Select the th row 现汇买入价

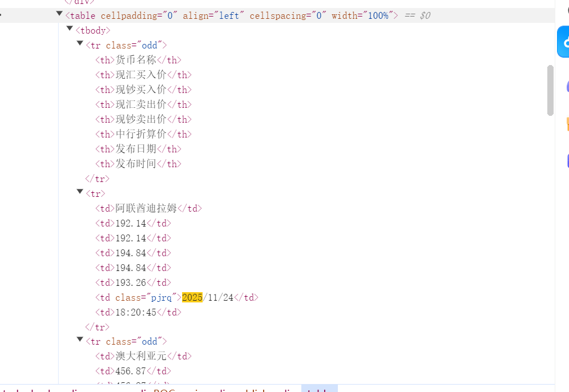[143, 75]
